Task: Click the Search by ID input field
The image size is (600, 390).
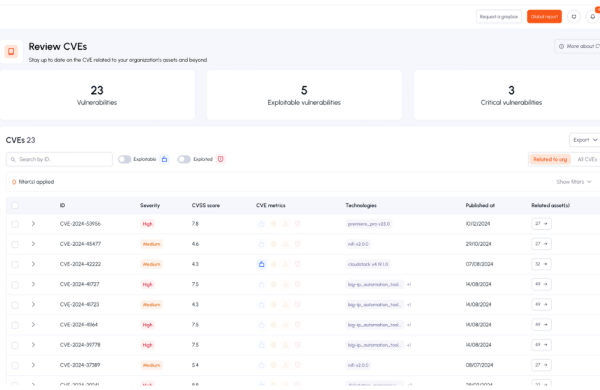Action: [59, 160]
